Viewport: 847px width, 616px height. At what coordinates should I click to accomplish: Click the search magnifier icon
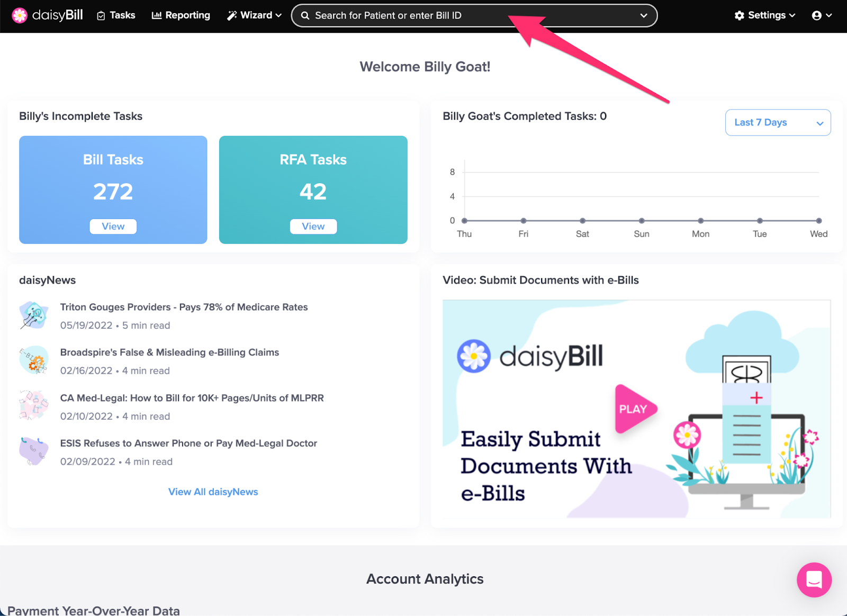point(305,15)
